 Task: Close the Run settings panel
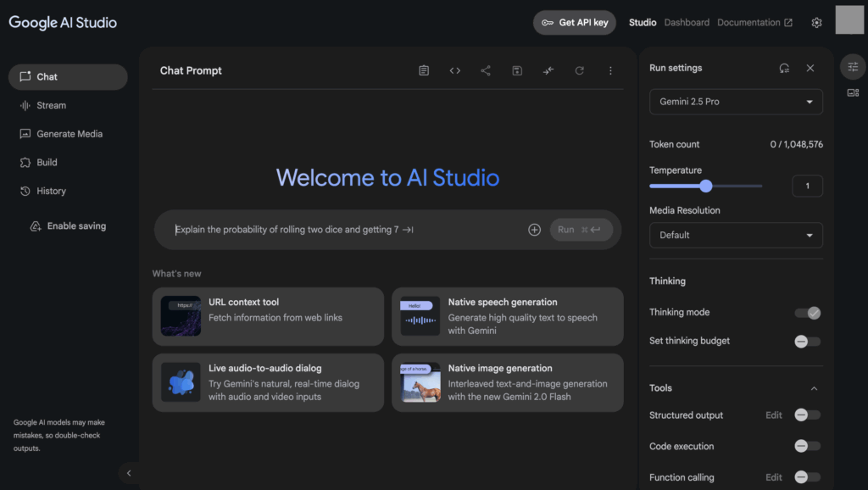pos(810,68)
